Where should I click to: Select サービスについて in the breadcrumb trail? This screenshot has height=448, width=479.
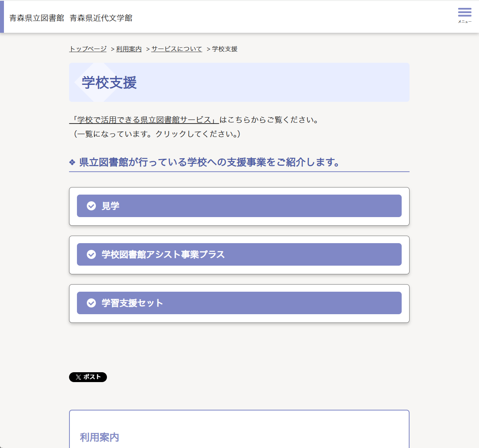click(176, 49)
